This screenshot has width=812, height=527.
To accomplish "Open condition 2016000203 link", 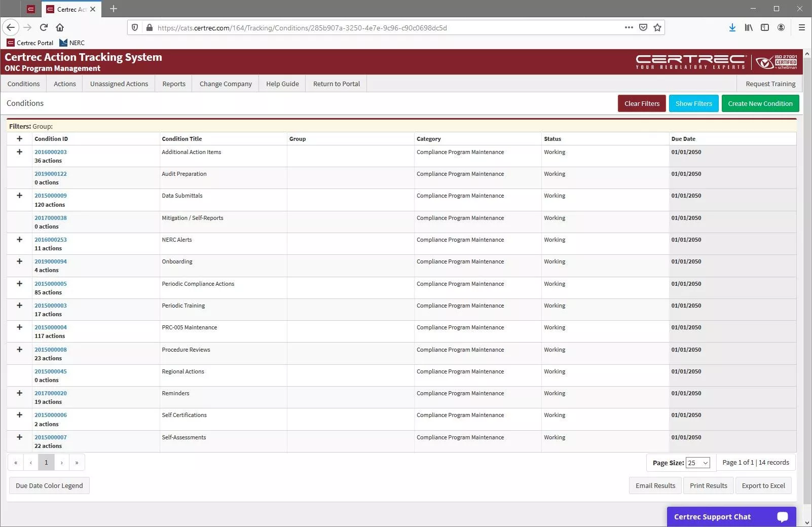I will click(51, 152).
